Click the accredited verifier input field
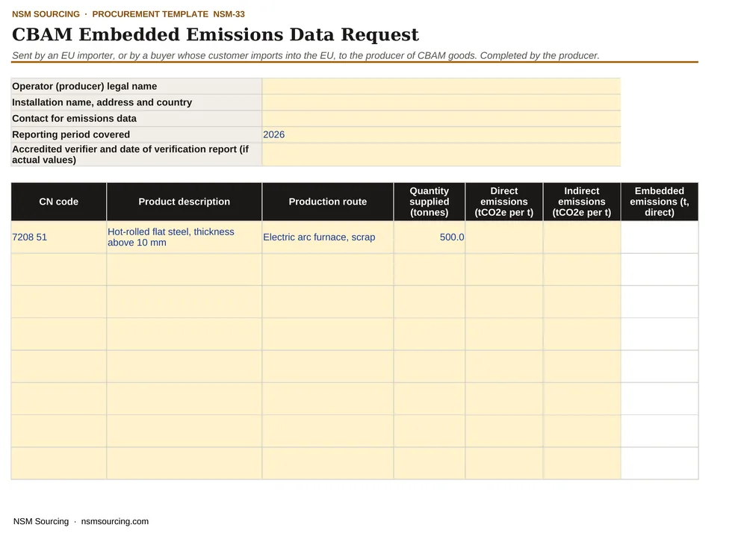Image resolution: width=747 pixels, height=560 pixels. pos(441,155)
